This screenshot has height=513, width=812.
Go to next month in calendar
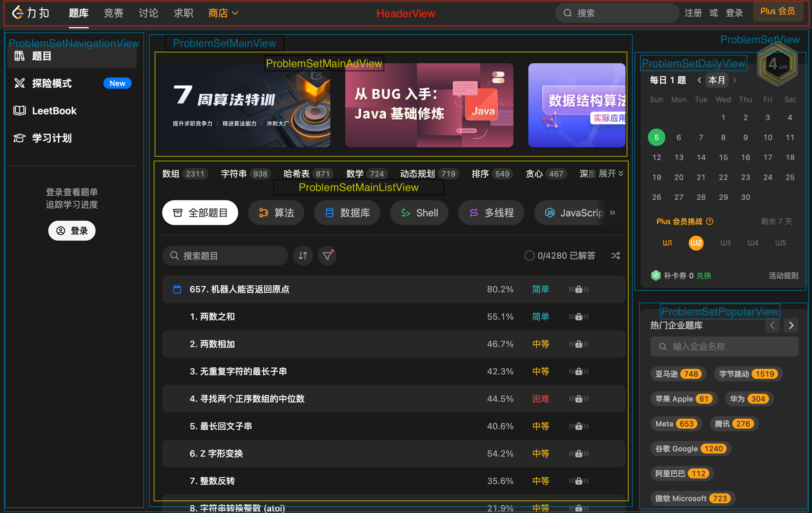coord(734,80)
